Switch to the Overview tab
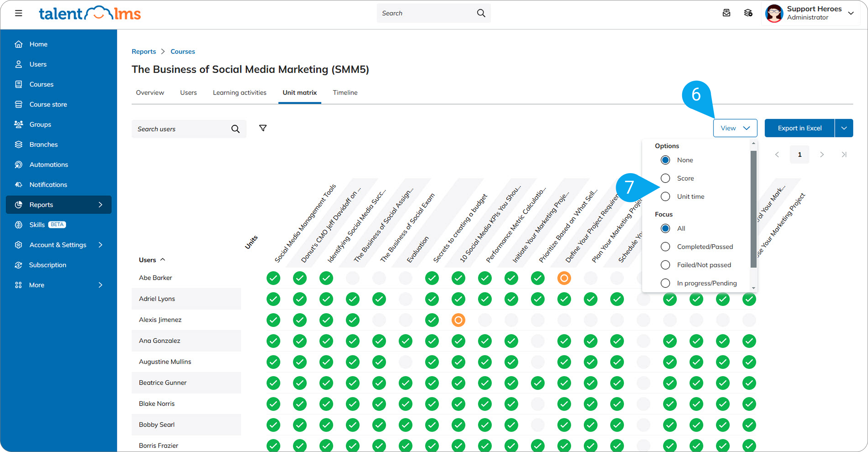 (150, 92)
